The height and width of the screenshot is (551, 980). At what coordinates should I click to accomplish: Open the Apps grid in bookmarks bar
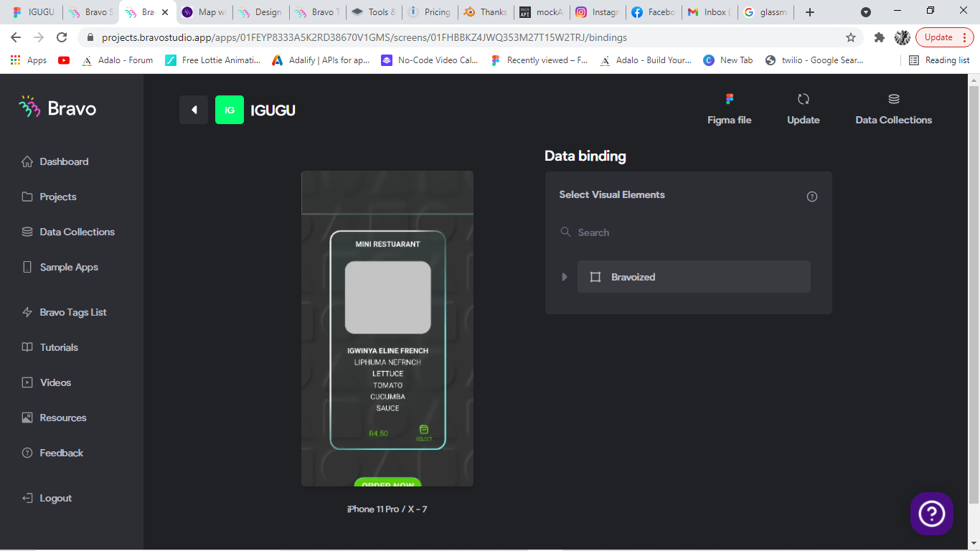tap(29, 60)
